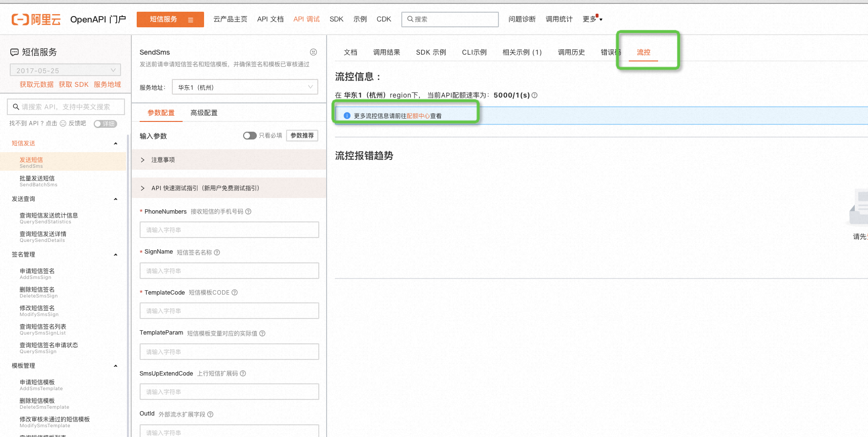The width and height of the screenshot is (868, 437).
Task: Click the blue info icon in the notice bar
Action: [x=347, y=116]
